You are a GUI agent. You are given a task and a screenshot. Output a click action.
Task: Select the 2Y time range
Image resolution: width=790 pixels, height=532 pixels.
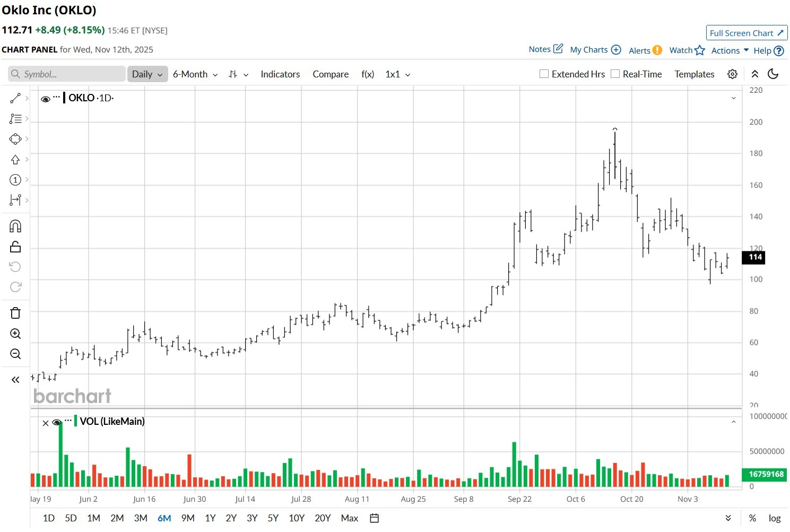click(231, 518)
